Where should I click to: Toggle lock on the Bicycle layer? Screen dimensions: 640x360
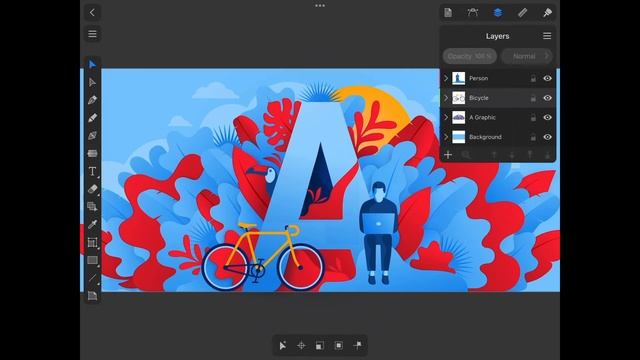(x=533, y=98)
